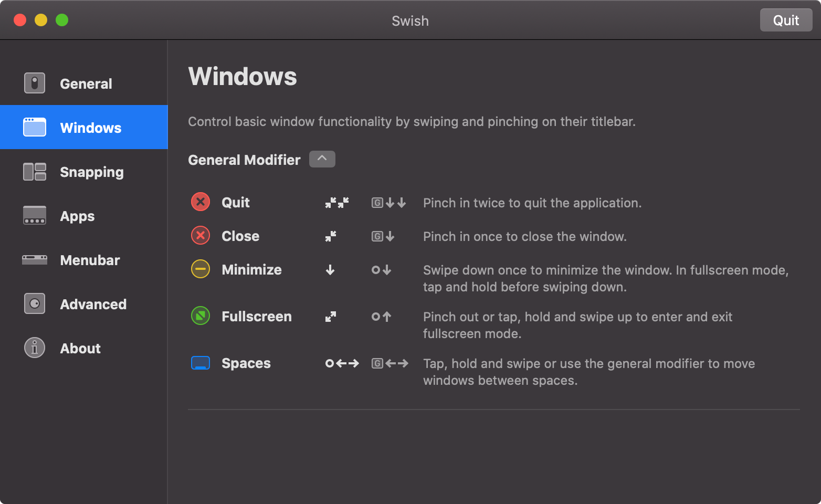Click the 'Control basic window functionality' subtitle
821x504 pixels.
click(412, 122)
